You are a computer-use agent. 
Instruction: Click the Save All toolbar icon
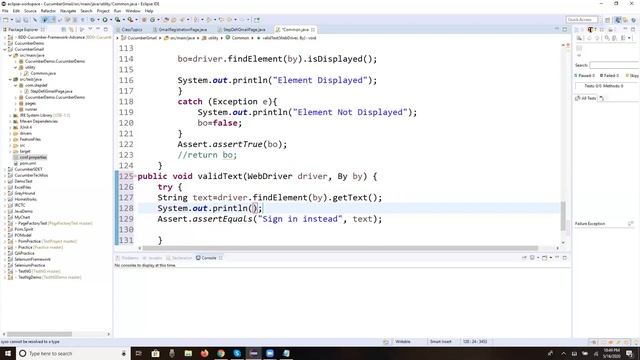[26, 20]
